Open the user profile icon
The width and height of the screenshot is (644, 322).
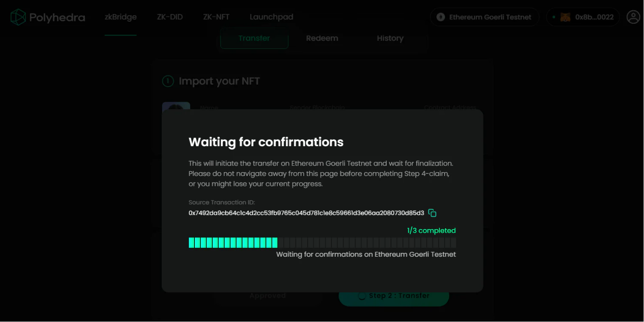633,17
